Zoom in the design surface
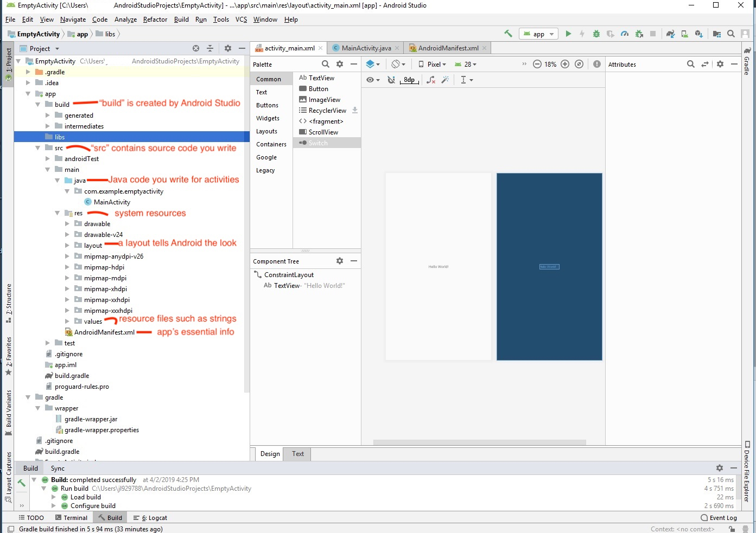The width and height of the screenshot is (756, 533). click(565, 64)
